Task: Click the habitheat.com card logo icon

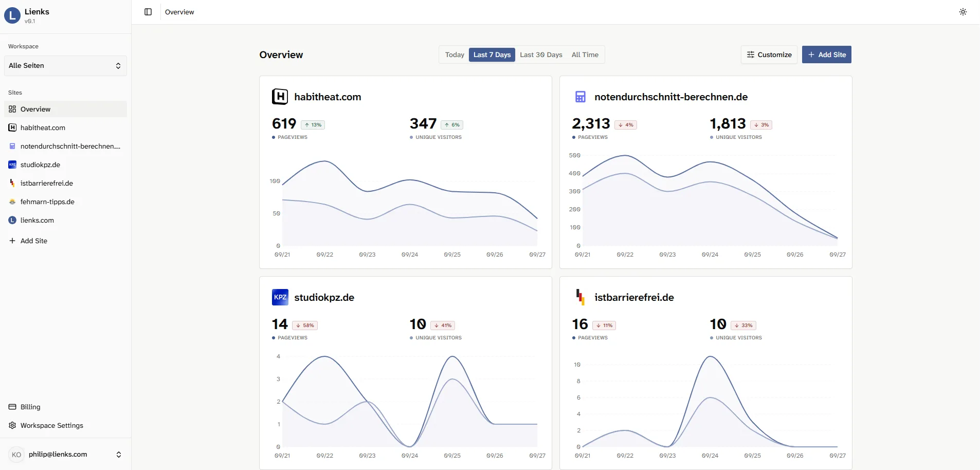Action: coord(280,97)
